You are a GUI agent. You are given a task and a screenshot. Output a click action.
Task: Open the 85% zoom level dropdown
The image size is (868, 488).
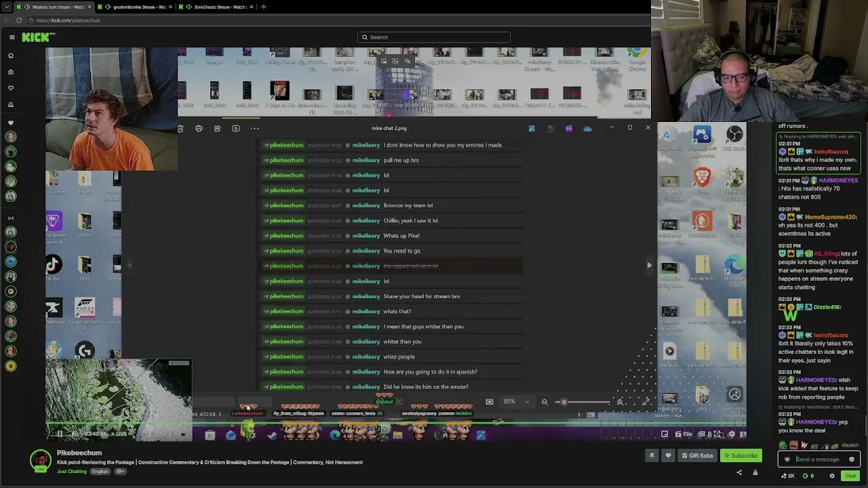pos(515,402)
